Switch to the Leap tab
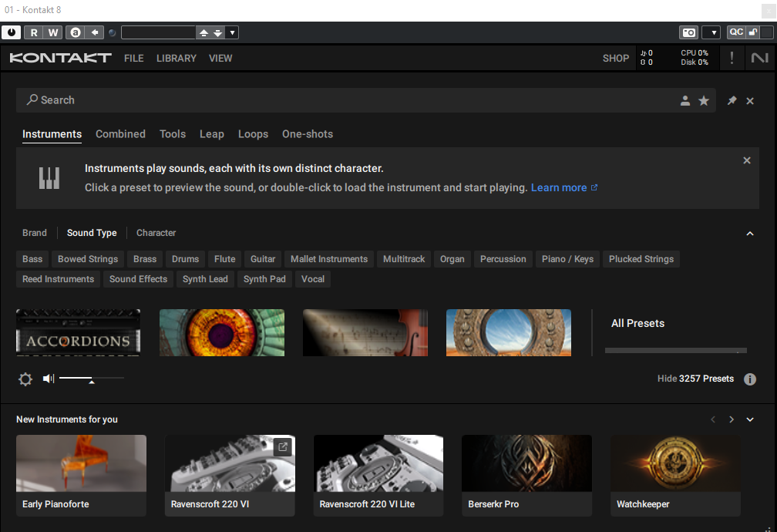 tap(211, 134)
